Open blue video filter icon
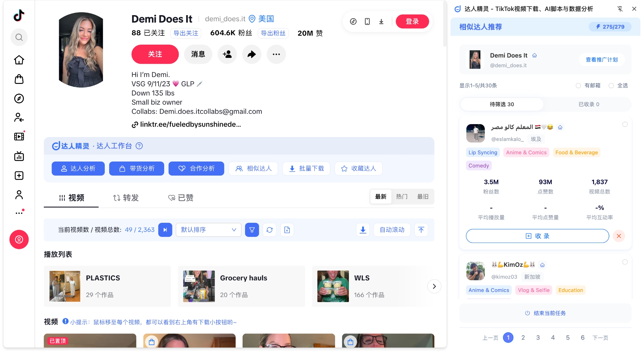644x351 pixels. (252, 230)
